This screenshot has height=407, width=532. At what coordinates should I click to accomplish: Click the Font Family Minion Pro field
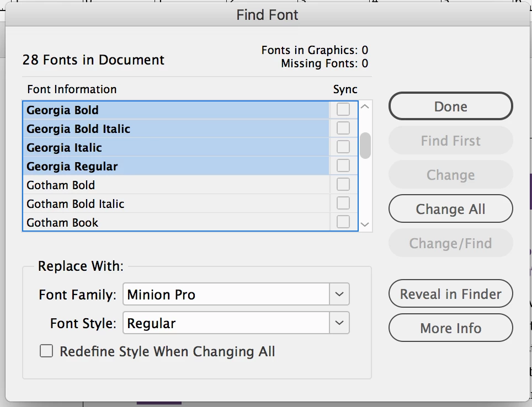[226, 294]
